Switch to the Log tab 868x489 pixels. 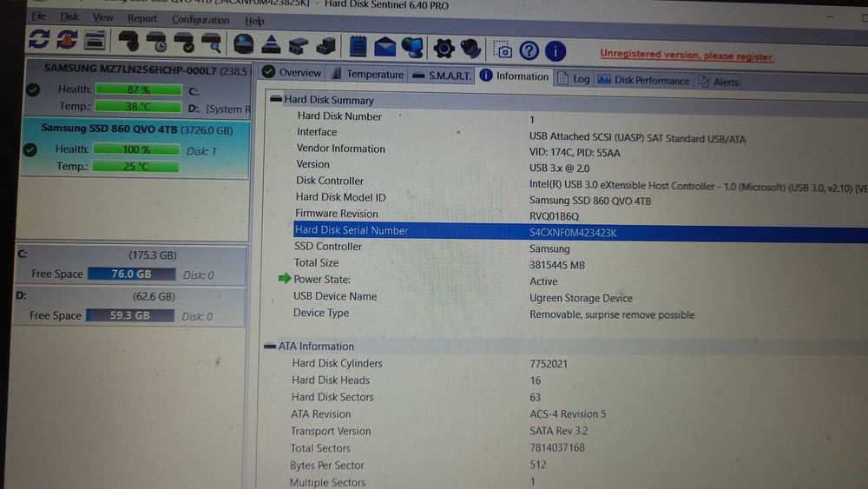click(x=574, y=79)
